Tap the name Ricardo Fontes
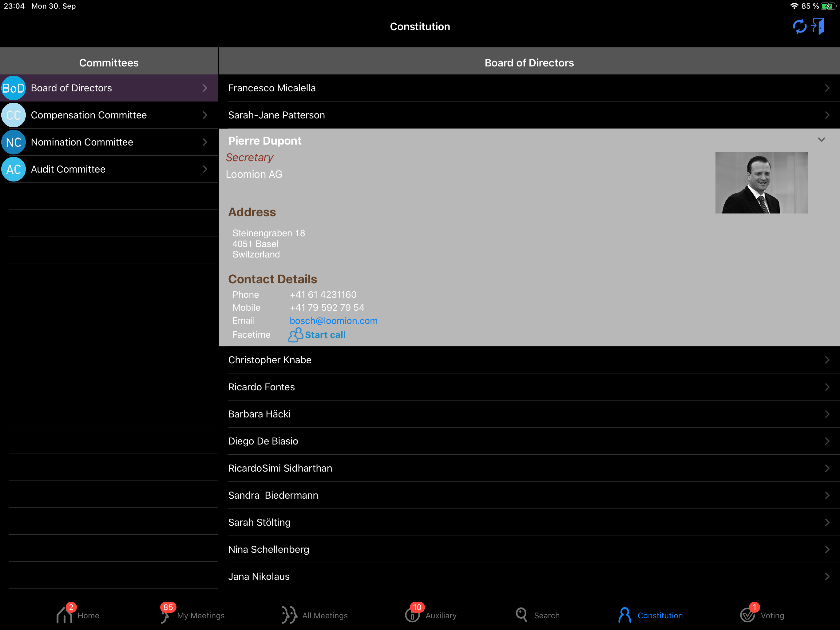 [261, 387]
